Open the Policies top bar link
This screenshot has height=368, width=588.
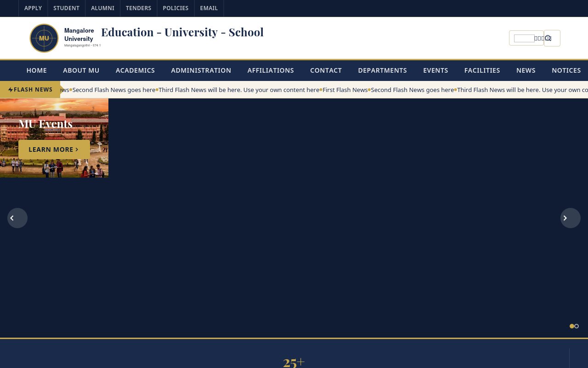(x=175, y=8)
